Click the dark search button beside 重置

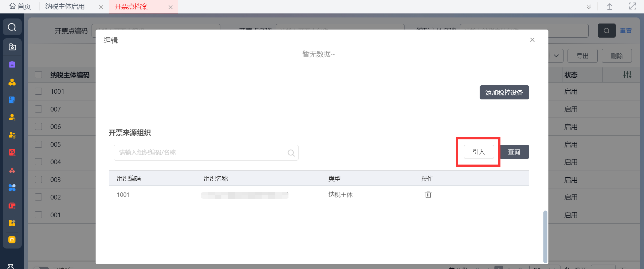[x=606, y=31]
